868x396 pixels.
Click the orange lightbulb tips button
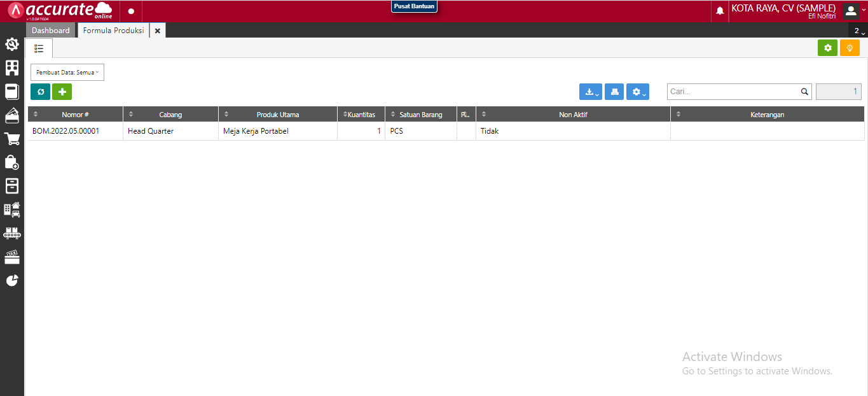[x=850, y=48]
